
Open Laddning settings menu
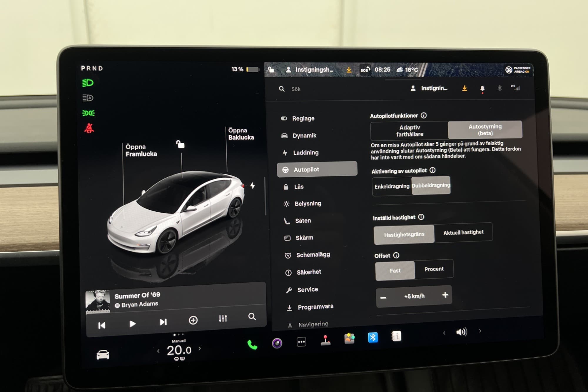(305, 153)
